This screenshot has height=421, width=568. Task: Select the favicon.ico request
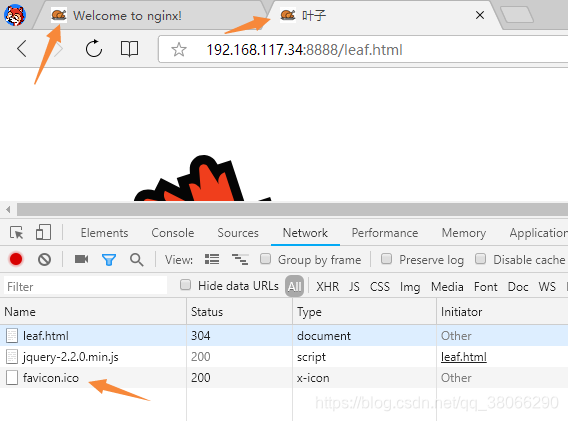click(x=284, y=378)
